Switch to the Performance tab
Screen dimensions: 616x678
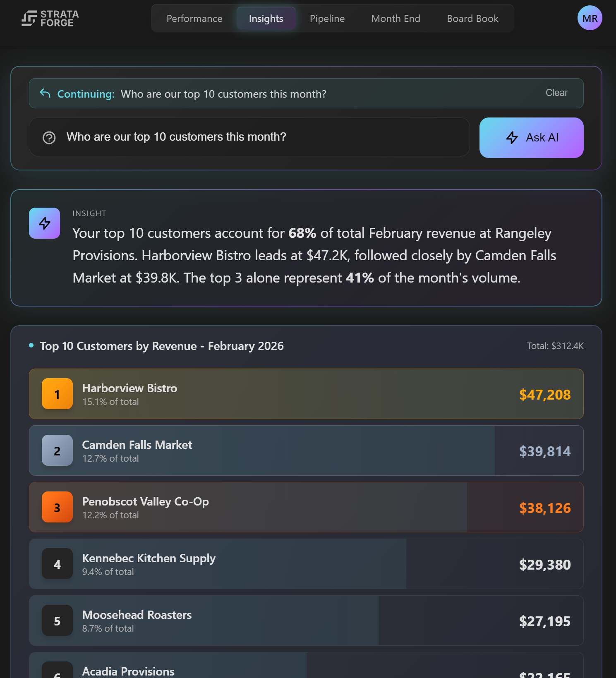click(x=194, y=19)
